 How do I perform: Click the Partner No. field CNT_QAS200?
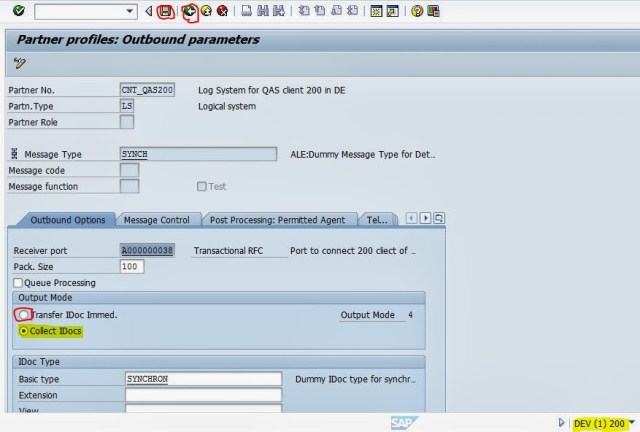(147, 90)
